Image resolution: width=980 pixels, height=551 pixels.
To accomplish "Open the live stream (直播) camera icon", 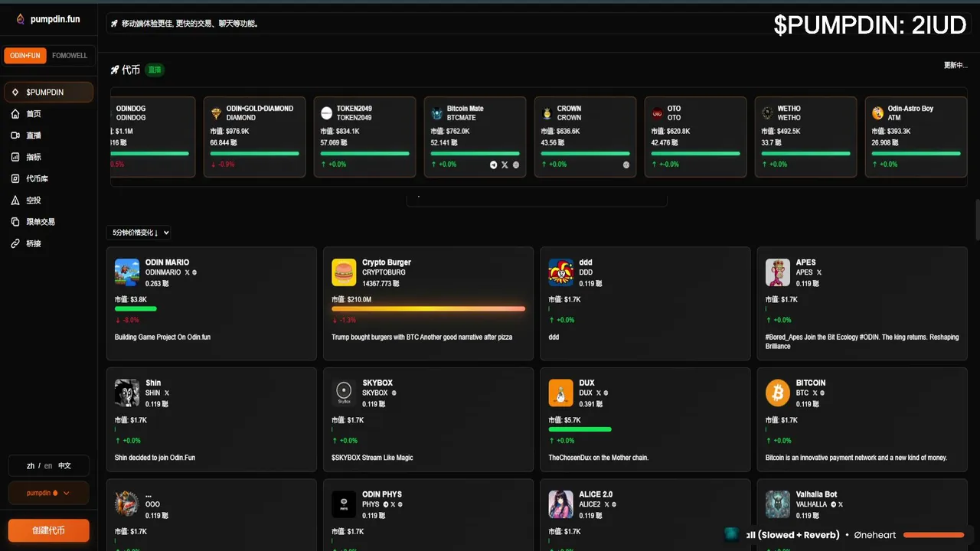I will (15, 135).
